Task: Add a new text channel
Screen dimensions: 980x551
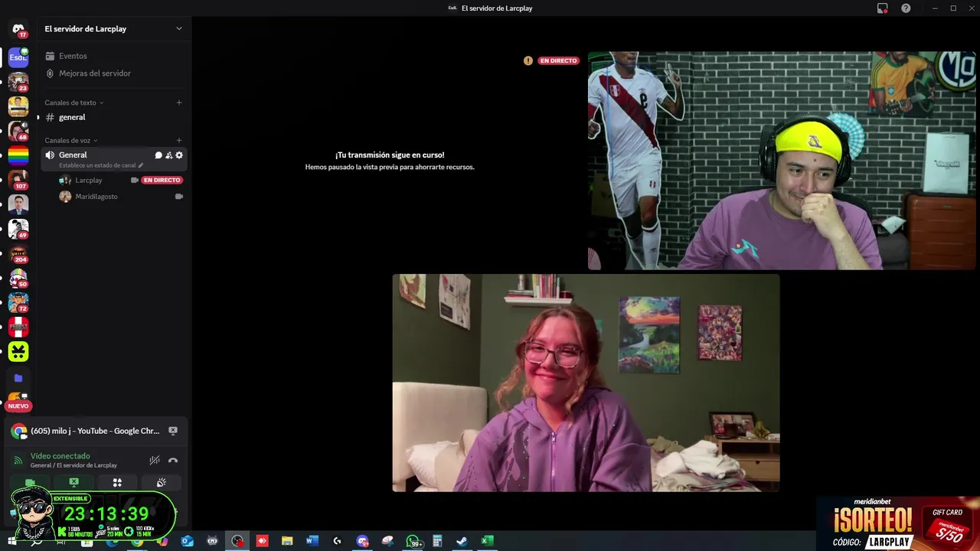Action: pos(179,103)
